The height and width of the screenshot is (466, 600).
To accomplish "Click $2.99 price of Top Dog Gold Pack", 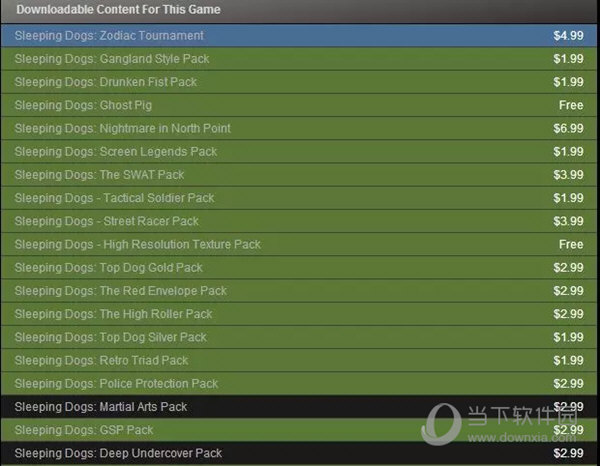I will [x=568, y=267].
